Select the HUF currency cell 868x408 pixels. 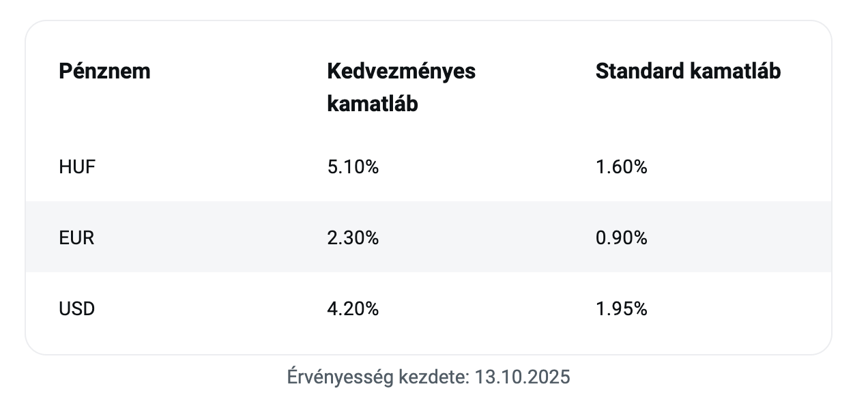click(77, 166)
